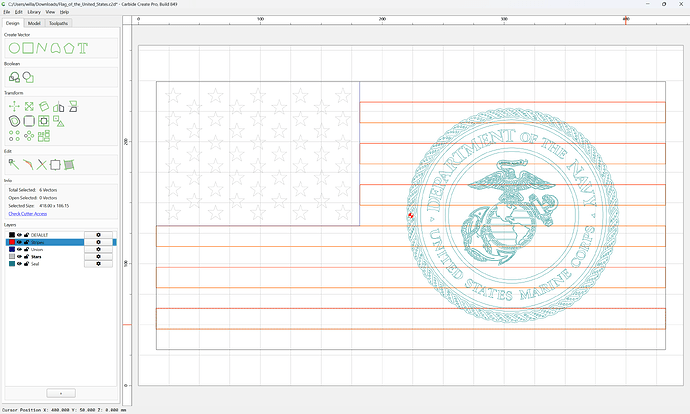Open settings for Seal layer
Viewport: 690px width, 414px height.
point(98,264)
